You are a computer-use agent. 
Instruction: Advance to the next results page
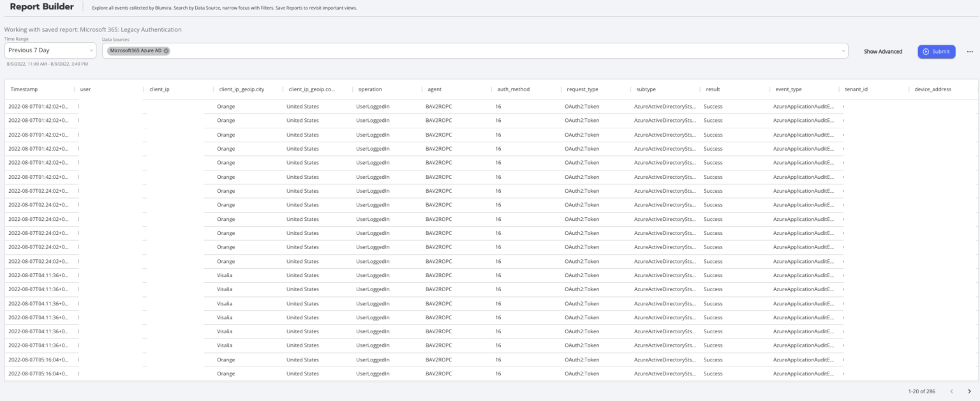pyautogui.click(x=969, y=391)
